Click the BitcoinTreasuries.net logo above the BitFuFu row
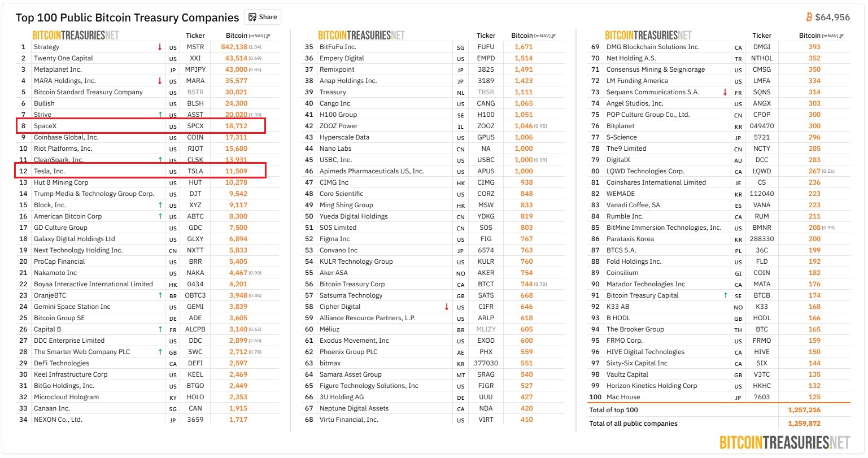 click(361, 35)
